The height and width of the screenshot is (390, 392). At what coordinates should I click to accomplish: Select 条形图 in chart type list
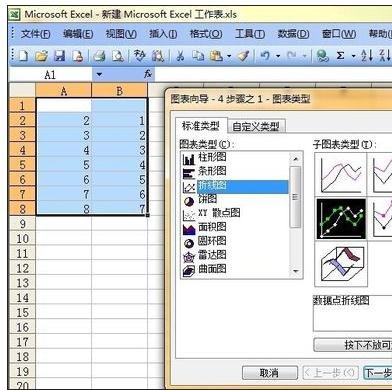coord(212,171)
